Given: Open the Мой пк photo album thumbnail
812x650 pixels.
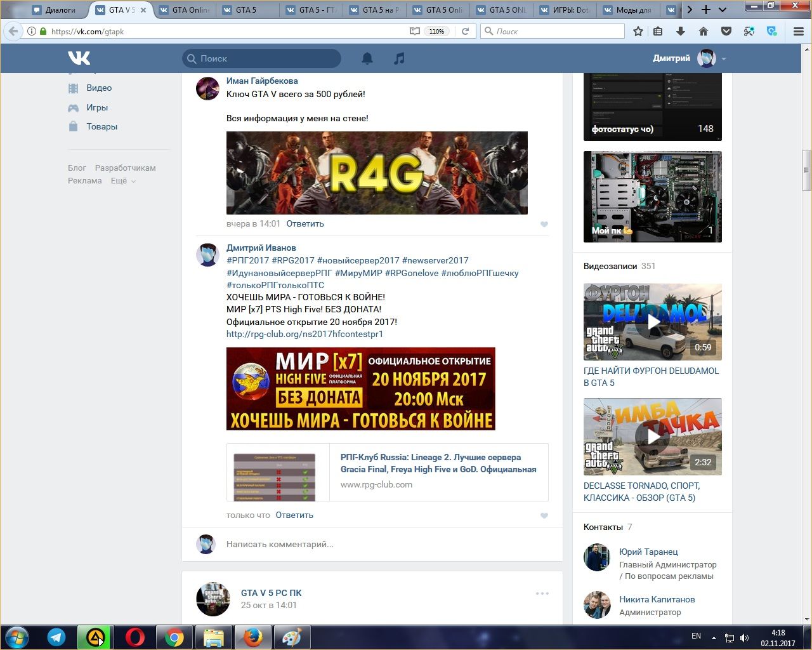Looking at the screenshot, I should (653, 197).
